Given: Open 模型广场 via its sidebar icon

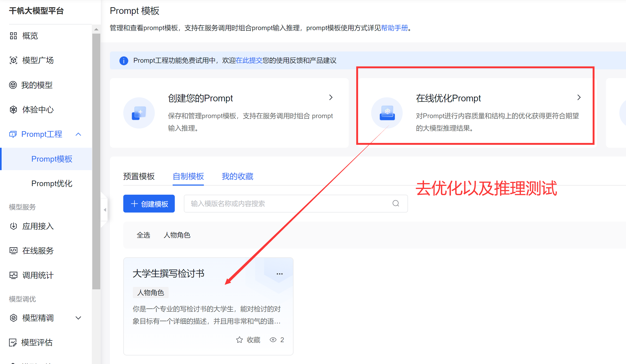Looking at the screenshot, I should [13, 60].
